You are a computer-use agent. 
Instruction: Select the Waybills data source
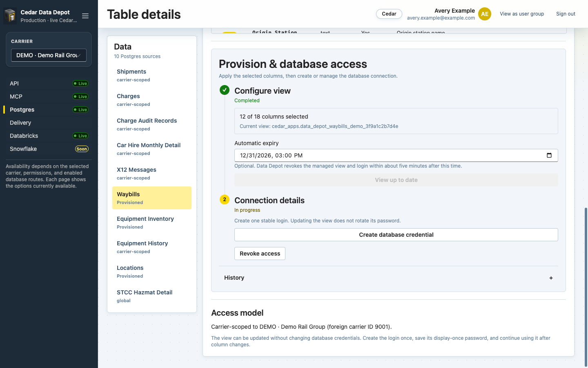tap(152, 198)
